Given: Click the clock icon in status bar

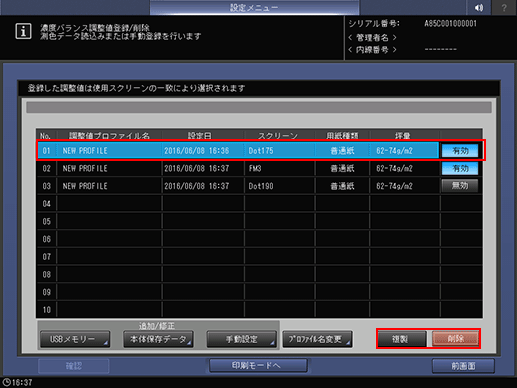Looking at the screenshot, I should tap(6, 382).
